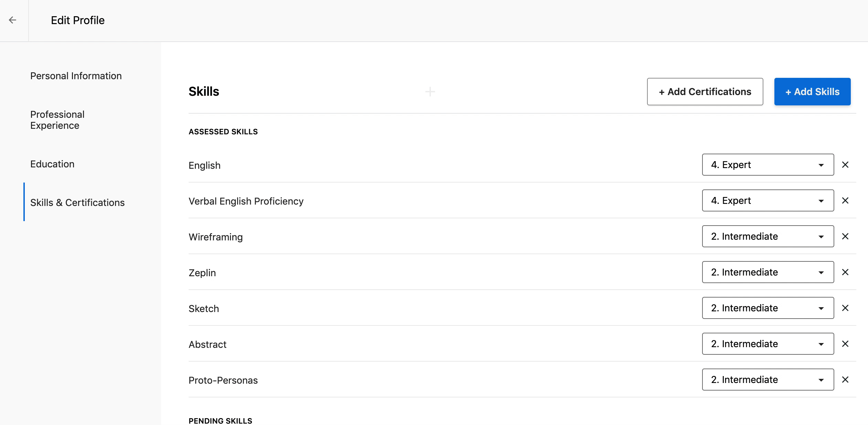
Task: Remove the Zeplin skill
Action: click(845, 272)
